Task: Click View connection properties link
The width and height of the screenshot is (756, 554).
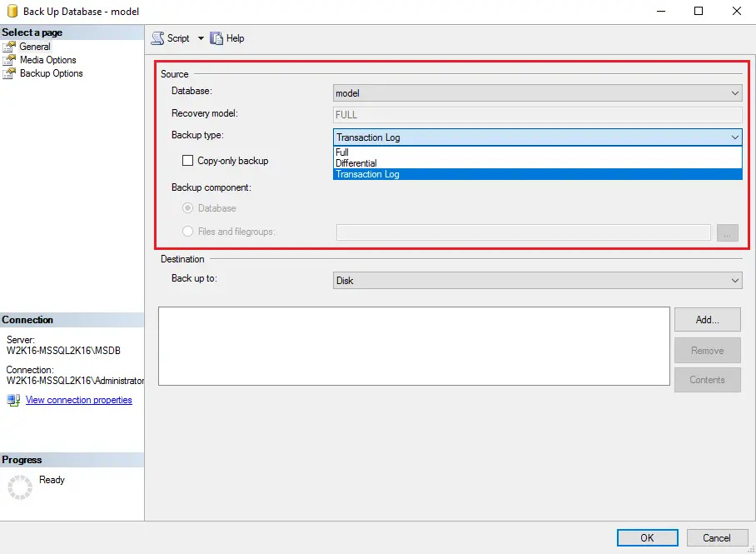Action: 78,400
